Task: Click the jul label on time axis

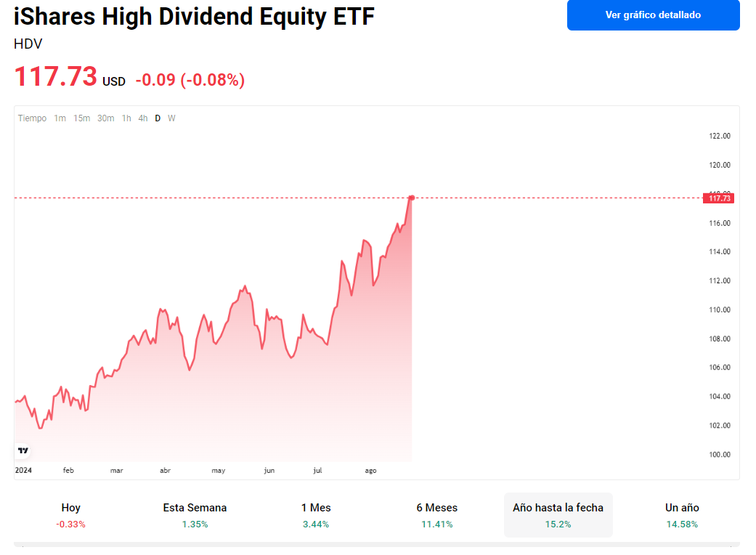Action: (x=317, y=471)
